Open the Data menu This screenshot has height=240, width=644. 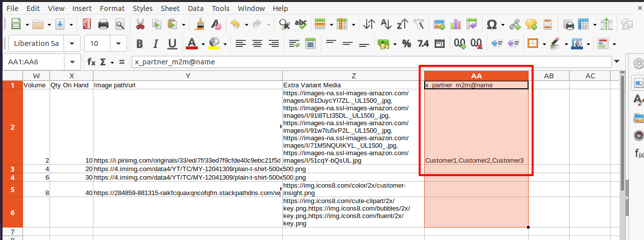point(195,8)
